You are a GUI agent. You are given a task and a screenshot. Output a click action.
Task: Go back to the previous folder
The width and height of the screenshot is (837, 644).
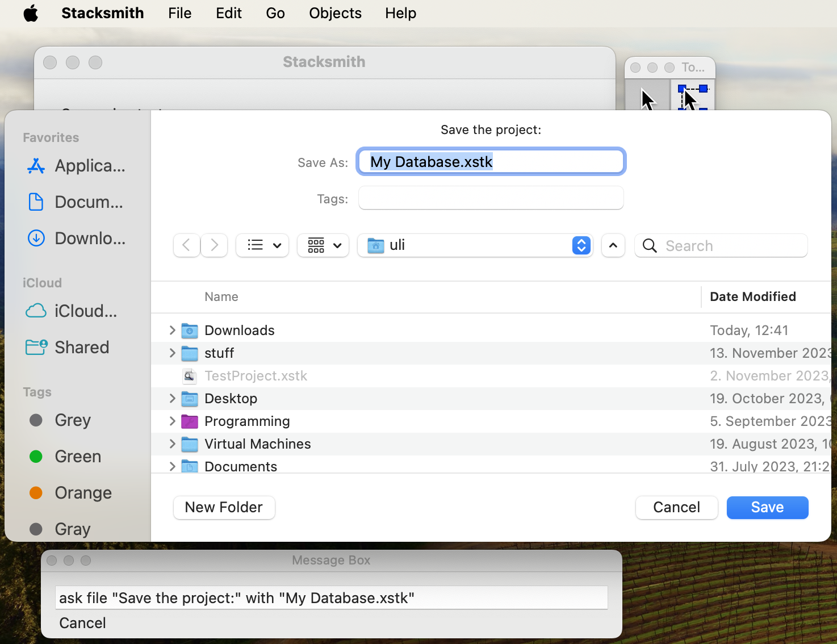(x=187, y=245)
